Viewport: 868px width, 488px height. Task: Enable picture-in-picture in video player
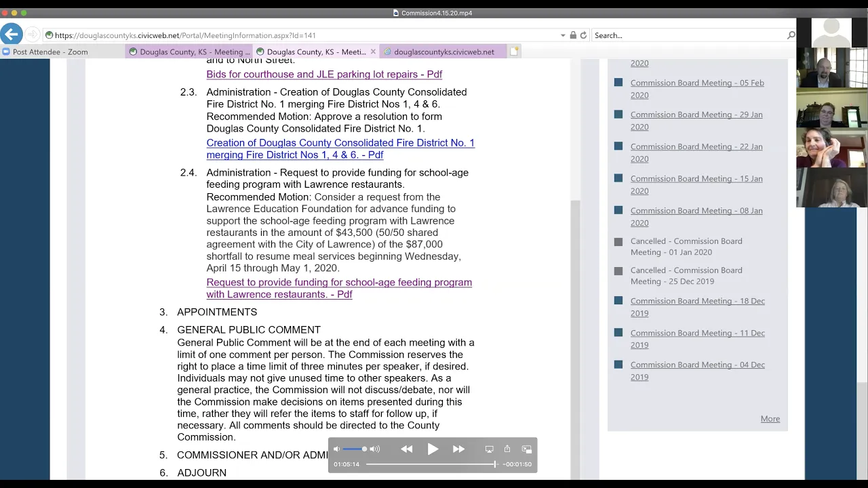(526, 449)
